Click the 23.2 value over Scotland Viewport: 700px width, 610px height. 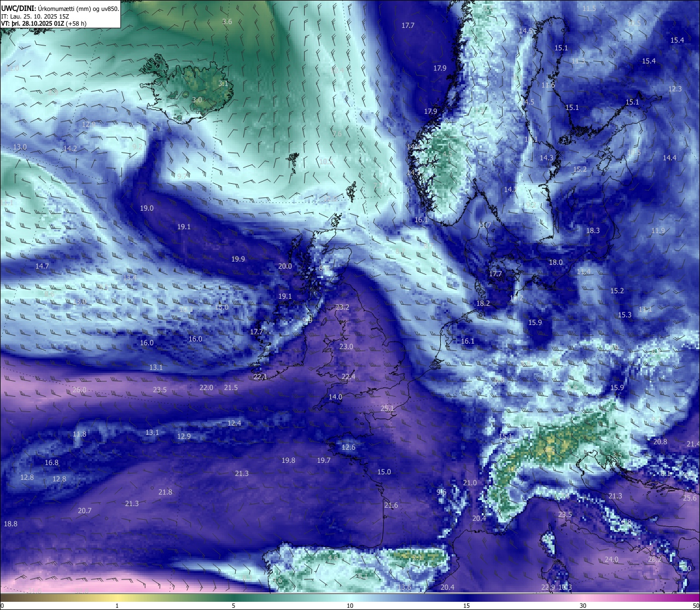[x=342, y=307]
